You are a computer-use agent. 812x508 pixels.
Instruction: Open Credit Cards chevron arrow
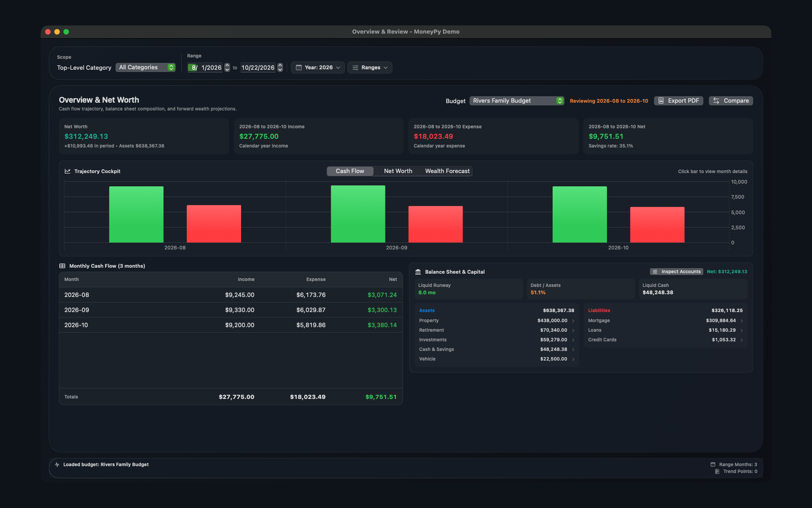click(741, 340)
